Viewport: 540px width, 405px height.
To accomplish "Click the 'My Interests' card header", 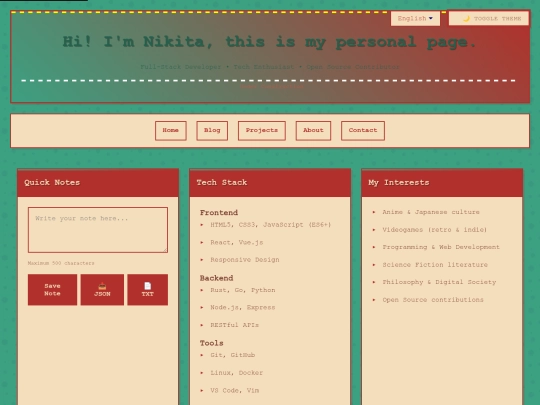I will [x=442, y=183].
